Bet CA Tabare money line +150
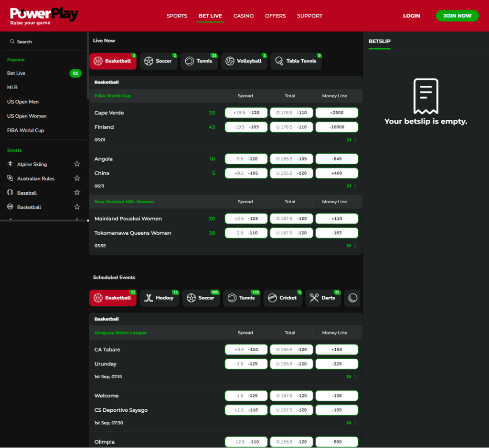489x448 pixels. pos(337,350)
